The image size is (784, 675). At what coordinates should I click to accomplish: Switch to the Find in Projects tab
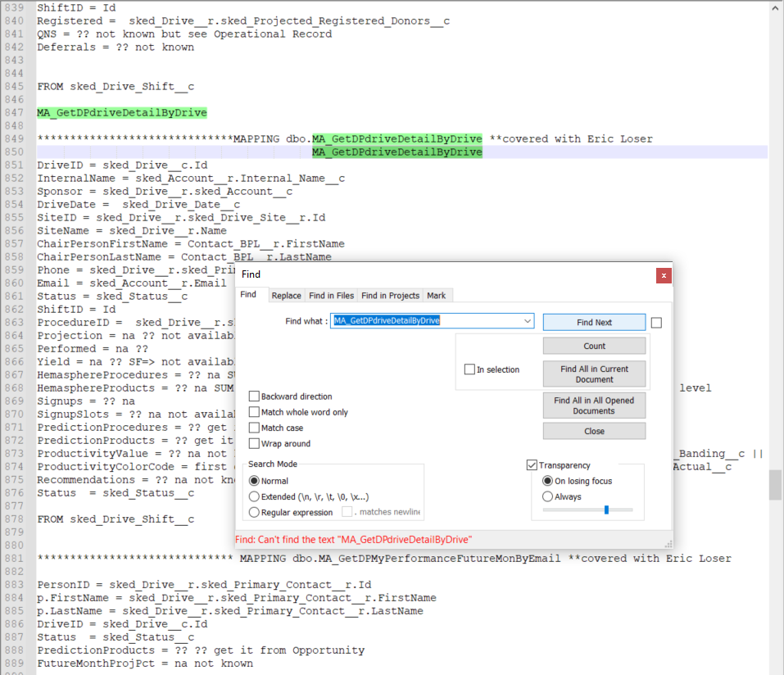click(389, 295)
